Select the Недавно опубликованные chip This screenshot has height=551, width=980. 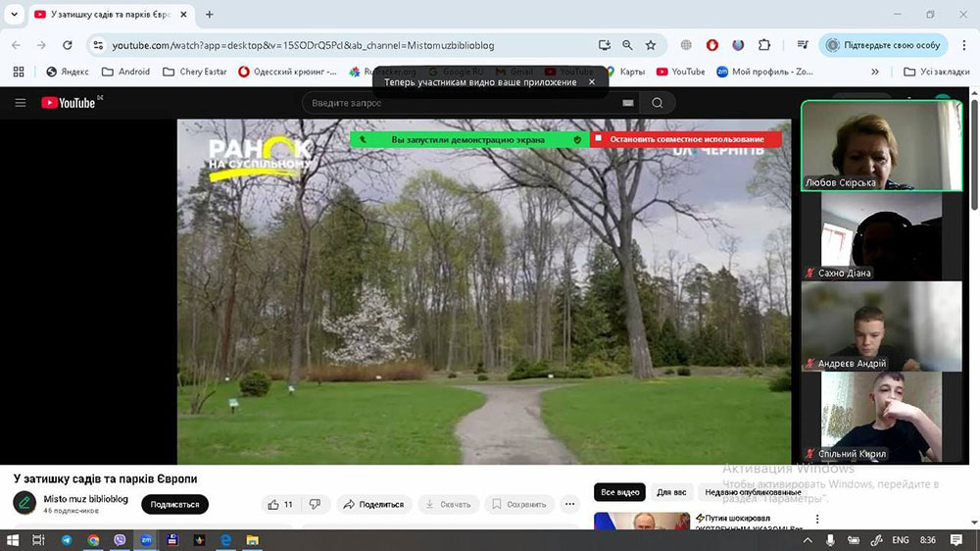tap(753, 492)
